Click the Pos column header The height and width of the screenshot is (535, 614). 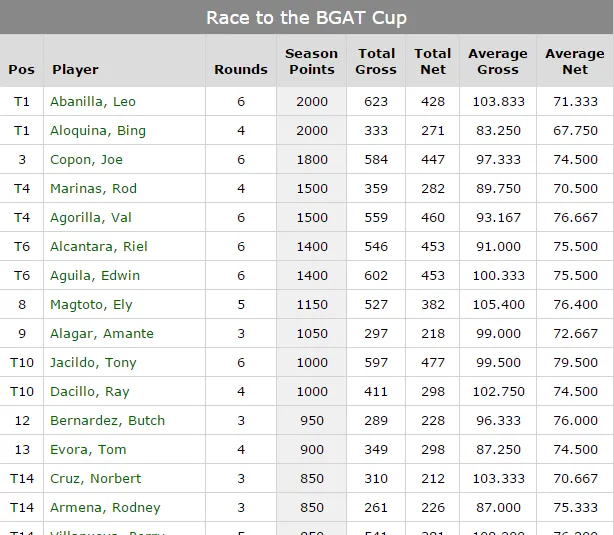click(x=21, y=70)
